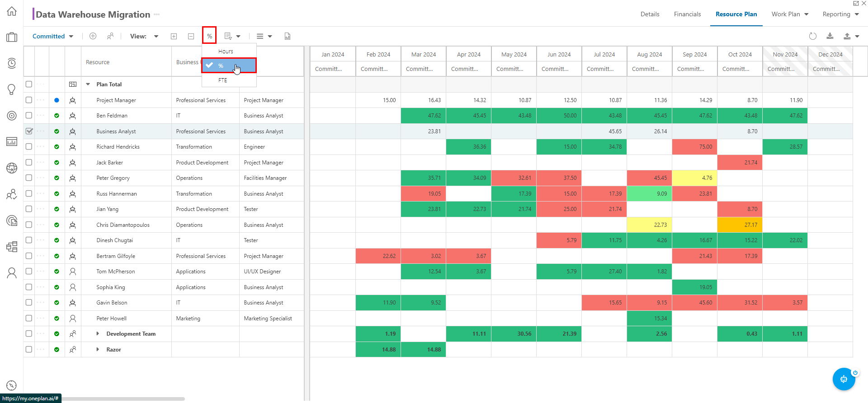The height and width of the screenshot is (403, 868).
Task: Click the Plan Total row grid icon
Action: [72, 84]
